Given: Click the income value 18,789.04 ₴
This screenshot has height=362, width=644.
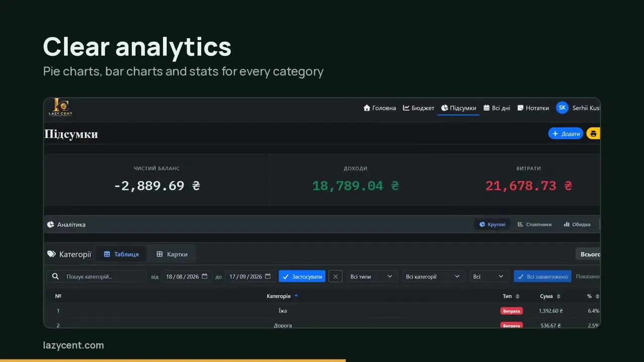Looking at the screenshot, I should click(x=356, y=186).
